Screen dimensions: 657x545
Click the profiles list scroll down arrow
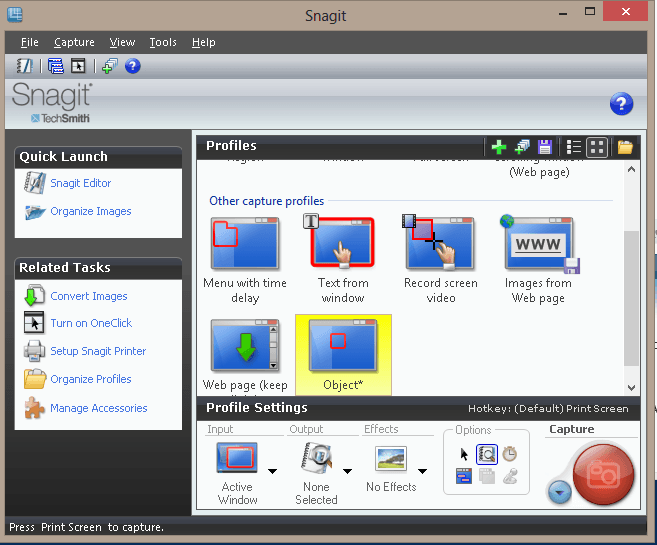click(x=631, y=387)
